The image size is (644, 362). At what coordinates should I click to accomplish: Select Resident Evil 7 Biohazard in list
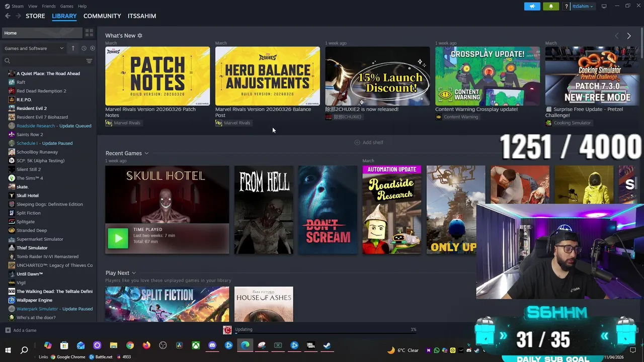(42, 117)
